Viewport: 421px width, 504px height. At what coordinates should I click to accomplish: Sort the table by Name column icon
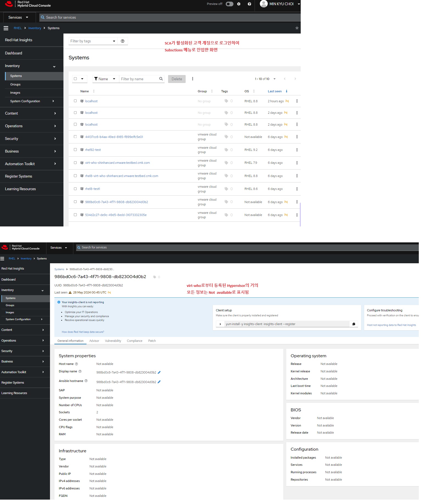94,91
